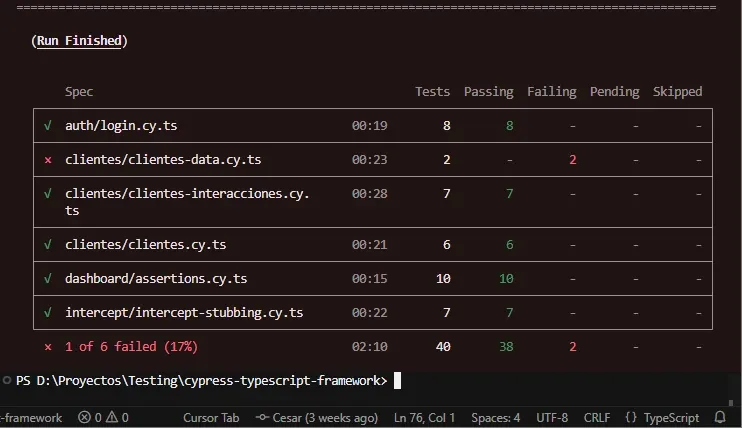Click the 00:22 duration for intercept-stubbing spec
The width and height of the screenshot is (742, 428).
pyautogui.click(x=370, y=312)
